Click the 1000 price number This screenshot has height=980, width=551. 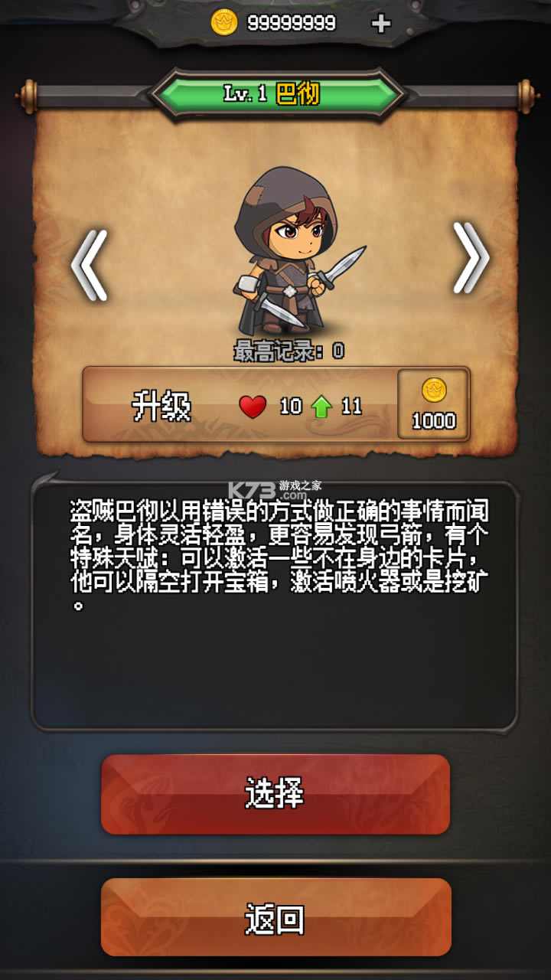tap(434, 421)
